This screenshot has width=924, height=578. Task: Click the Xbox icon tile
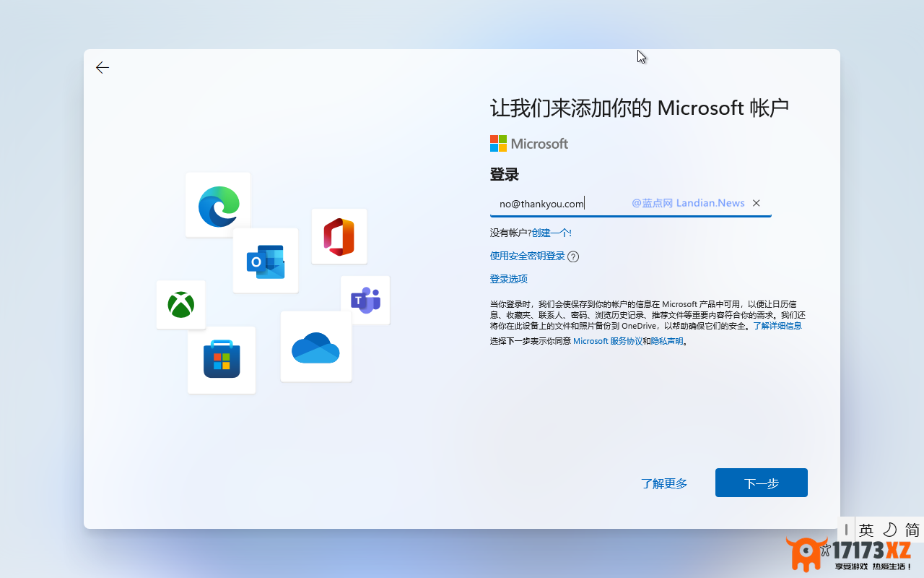point(181,305)
